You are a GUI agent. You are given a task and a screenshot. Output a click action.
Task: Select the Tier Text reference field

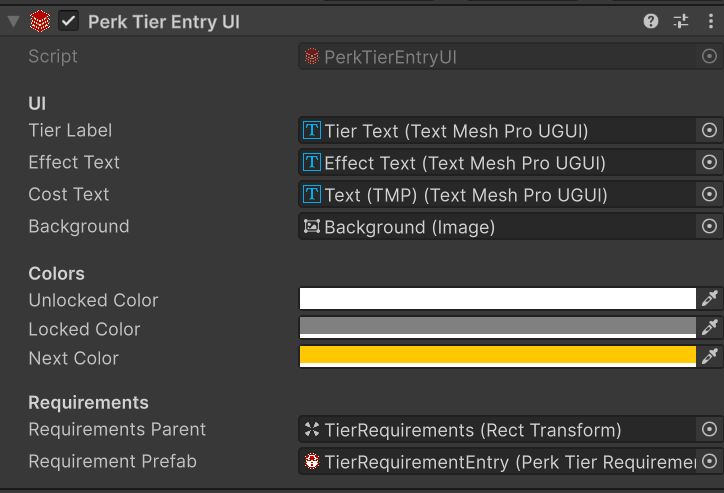pyautogui.click(x=497, y=130)
